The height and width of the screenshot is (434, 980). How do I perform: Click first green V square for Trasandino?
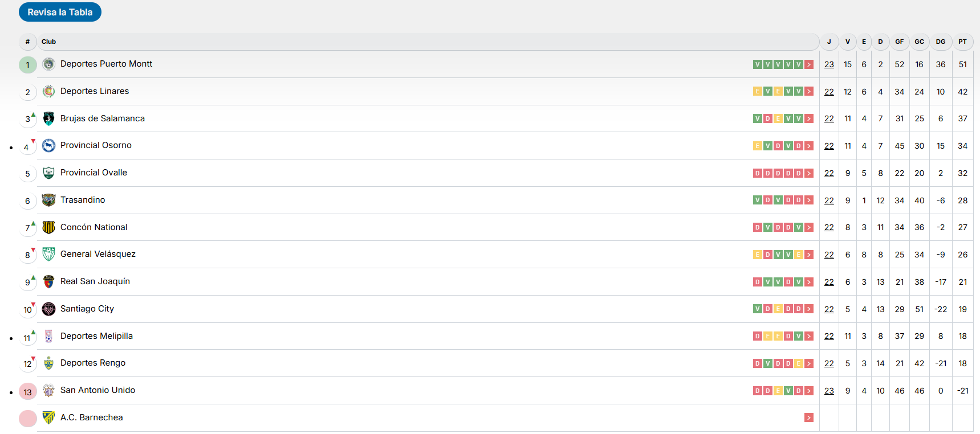pyautogui.click(x=758, y=200)
